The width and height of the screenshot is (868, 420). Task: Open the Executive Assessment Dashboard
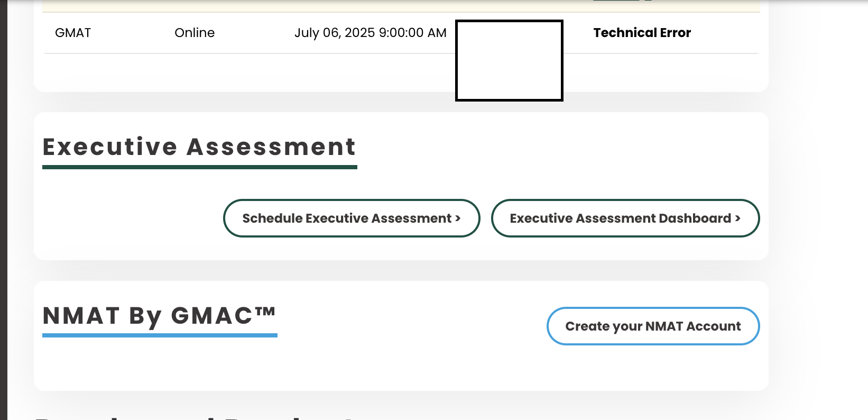[x=625, y=218]
